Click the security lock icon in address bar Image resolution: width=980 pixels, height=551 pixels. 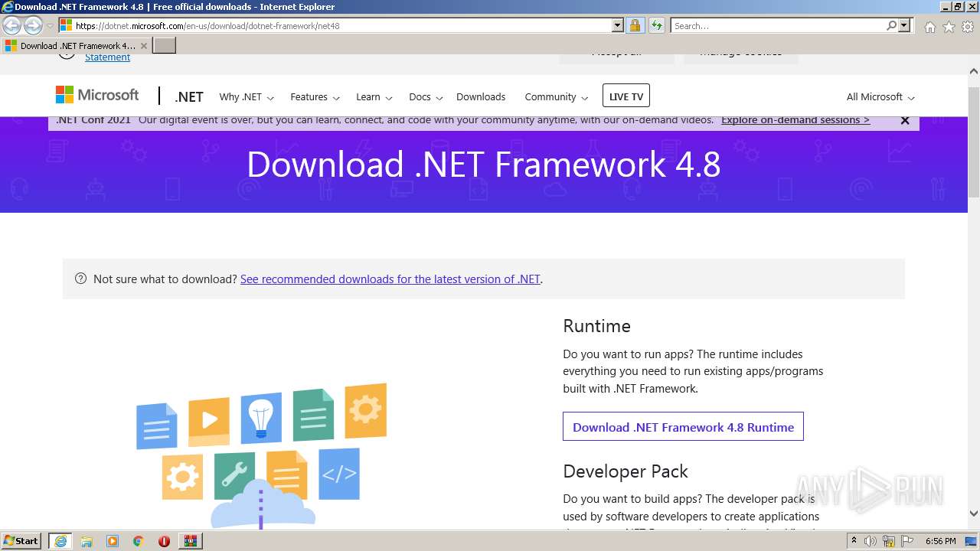point(635,26)
